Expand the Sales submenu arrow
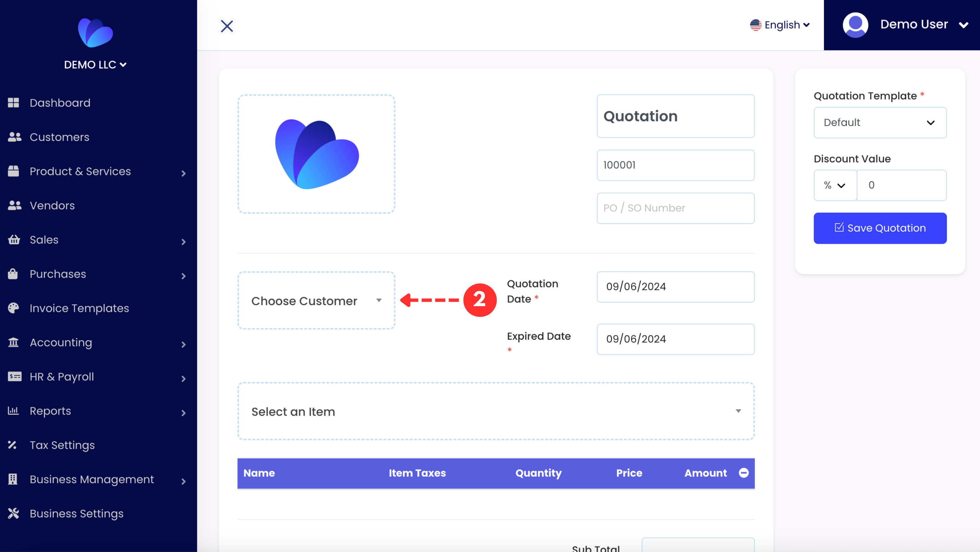The width and height of the screenshot is (980, 552). (x=184, y=242)
